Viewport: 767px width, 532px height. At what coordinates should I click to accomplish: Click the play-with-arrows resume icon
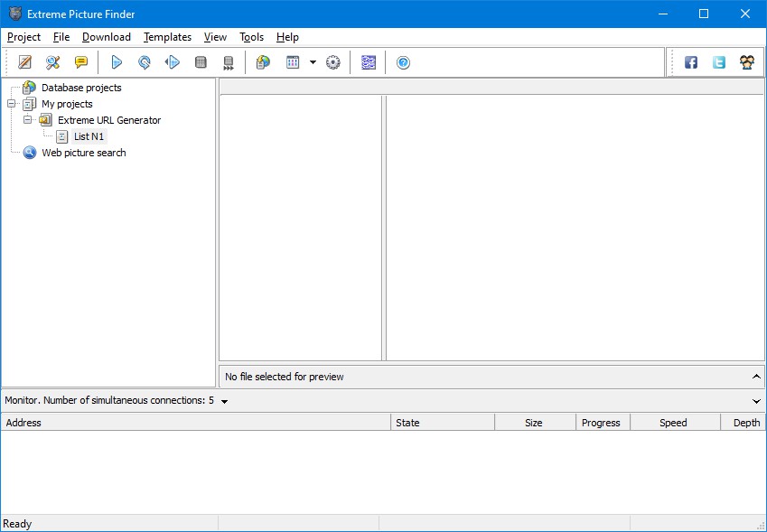click(x=173, y=62)
